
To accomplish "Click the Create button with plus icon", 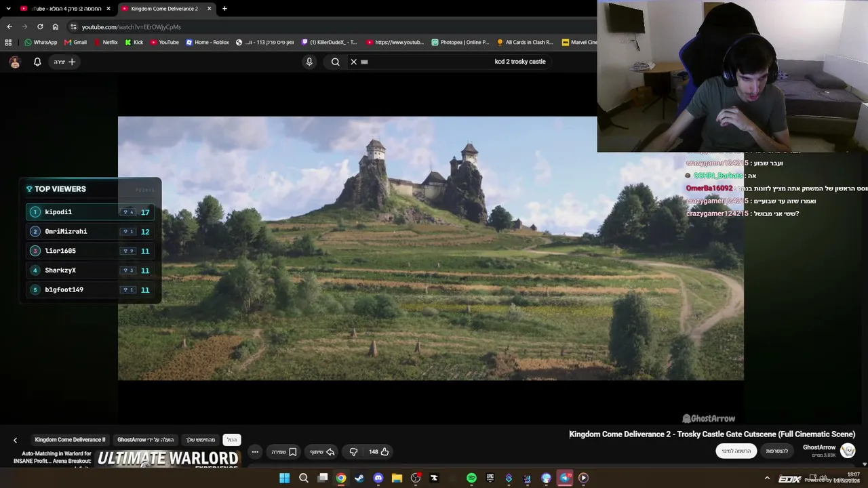I will click(x=65, y=62).
